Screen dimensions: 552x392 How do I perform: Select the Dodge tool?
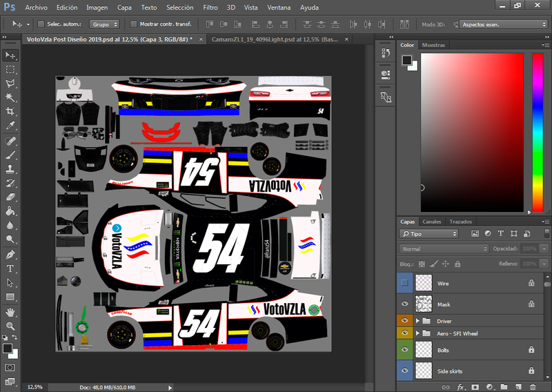click(x=10, y=239)
